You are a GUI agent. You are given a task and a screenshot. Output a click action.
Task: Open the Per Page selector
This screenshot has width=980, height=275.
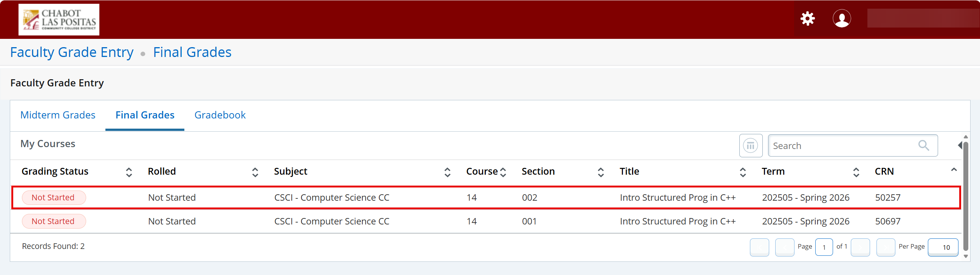tap(943, 247)
